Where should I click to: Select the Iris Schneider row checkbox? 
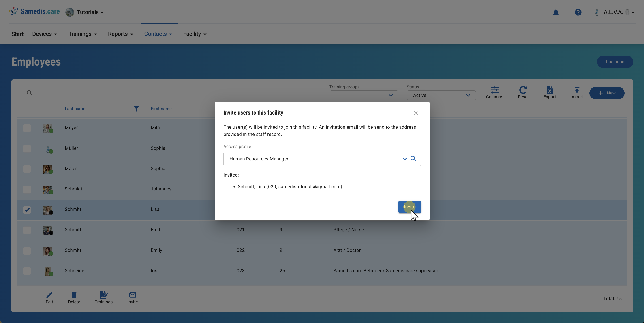click(x=27, y=271)
